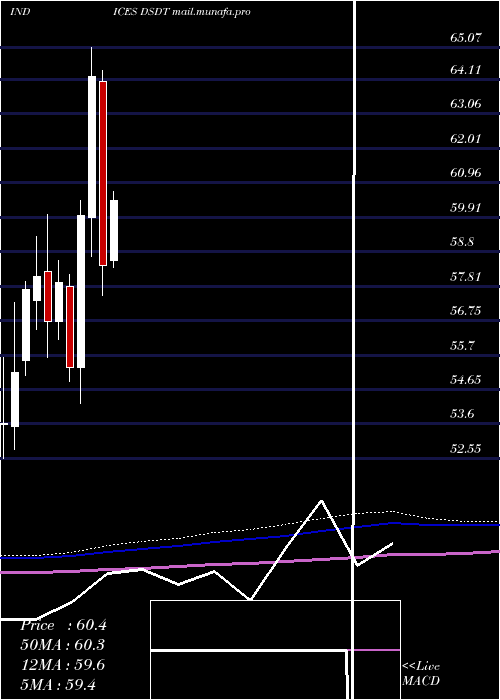Click the <<Live MACD label
This screenshot has height=700, width=500.
coord(421,674)
